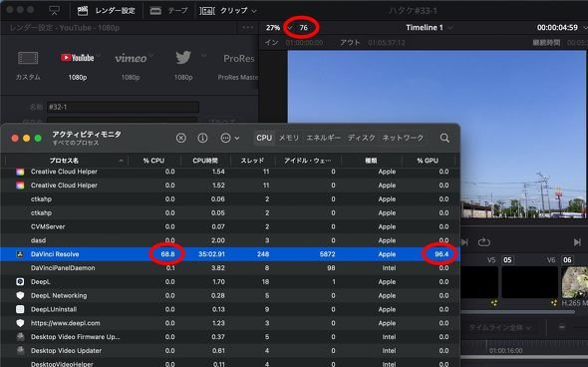
Task: Switch to the Energy tab
Action: point(324,138)
